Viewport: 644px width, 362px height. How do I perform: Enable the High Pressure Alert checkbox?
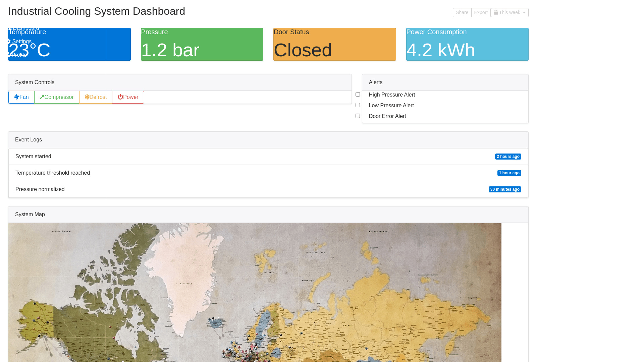tap(358, 95)
